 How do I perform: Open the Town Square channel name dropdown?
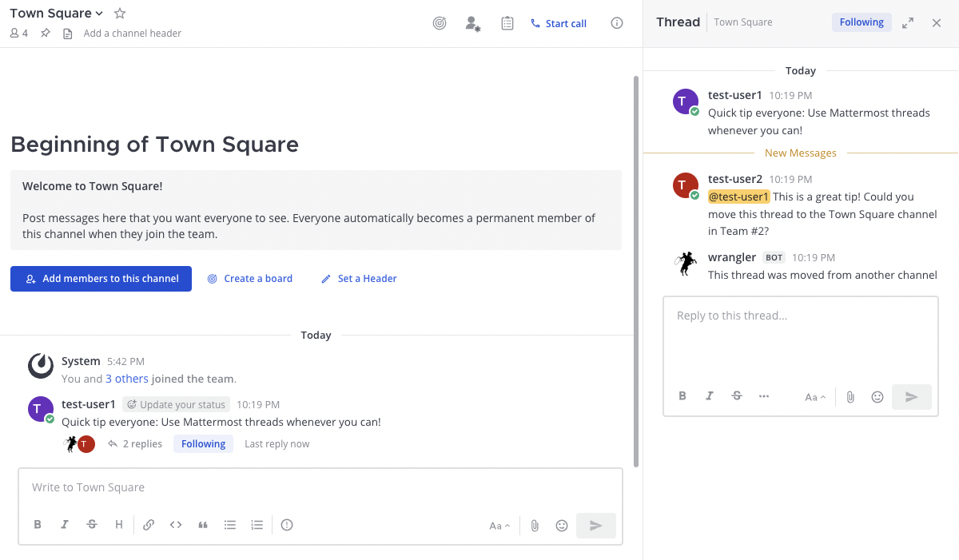[56, 14]
